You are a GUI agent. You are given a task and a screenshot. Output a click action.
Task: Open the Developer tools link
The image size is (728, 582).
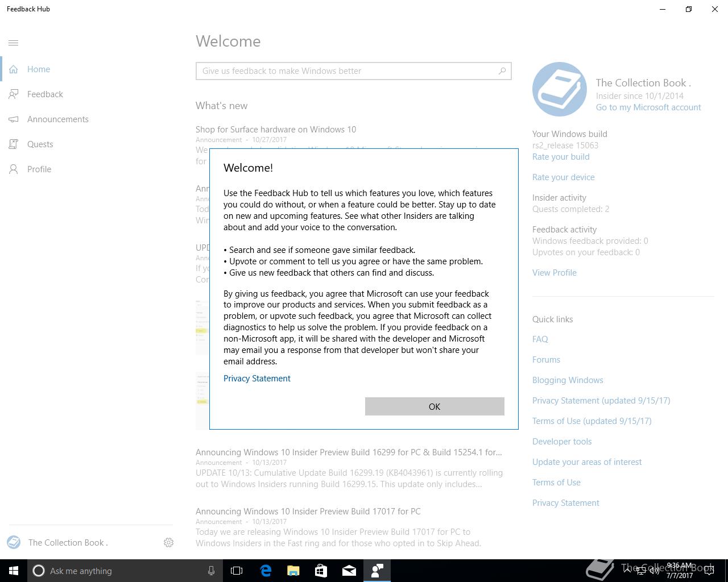click(x=562, y=442)
